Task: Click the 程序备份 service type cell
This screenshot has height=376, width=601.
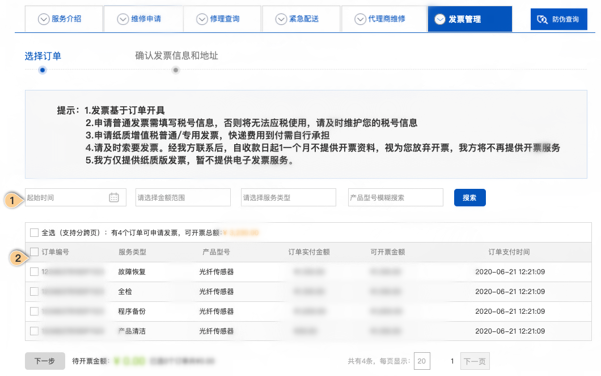Action: coord(132,311)
